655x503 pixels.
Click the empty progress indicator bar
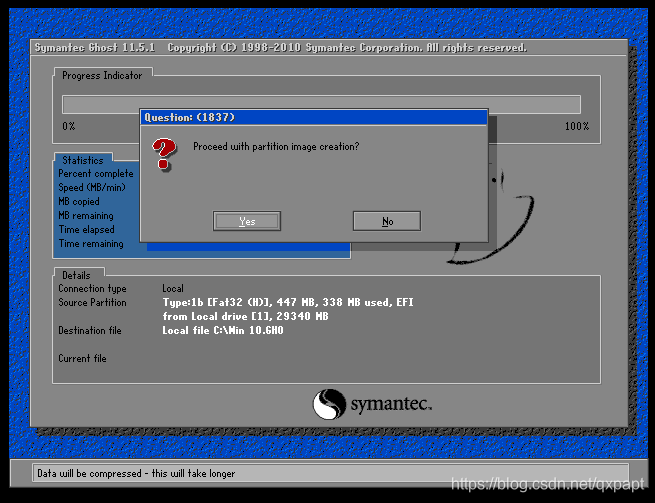(321, 104)
